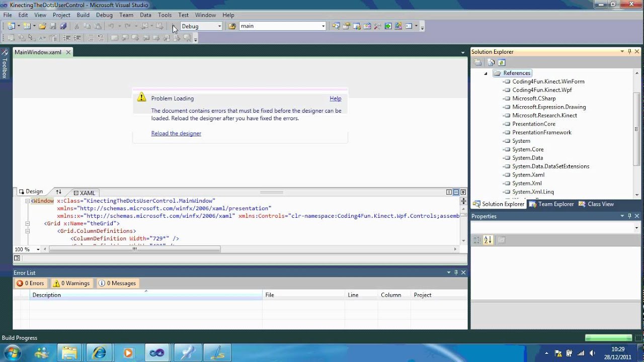Screen dimensions: 644x362
Task: Click the clock showing 10:29
Action: point(618,349)
